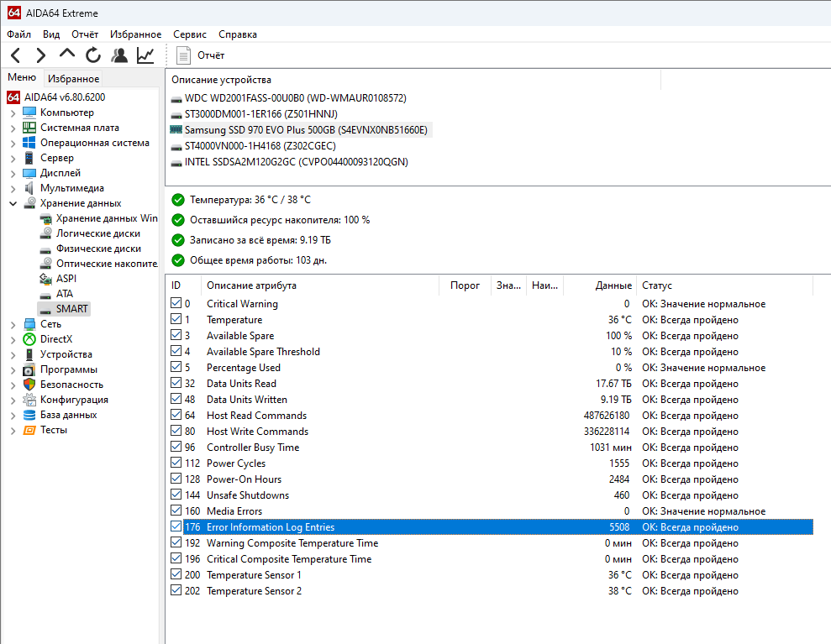Viewport: 831px width, 644px height.
Task: Go forward with the right arrow toolbar icon
Action: (41, 55)
